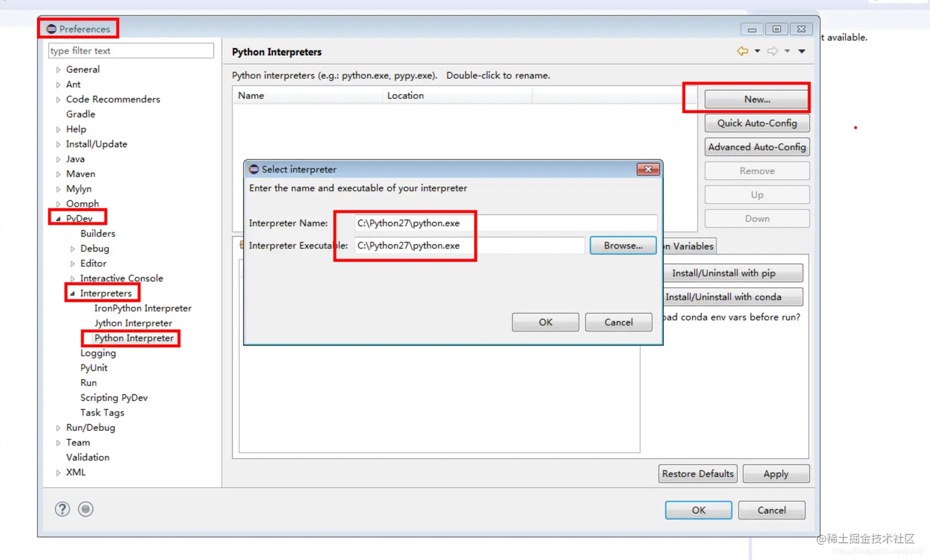Expand the Mylyn tree node
Viewport: 930px width, 560px height.
(x=58, y=189)
